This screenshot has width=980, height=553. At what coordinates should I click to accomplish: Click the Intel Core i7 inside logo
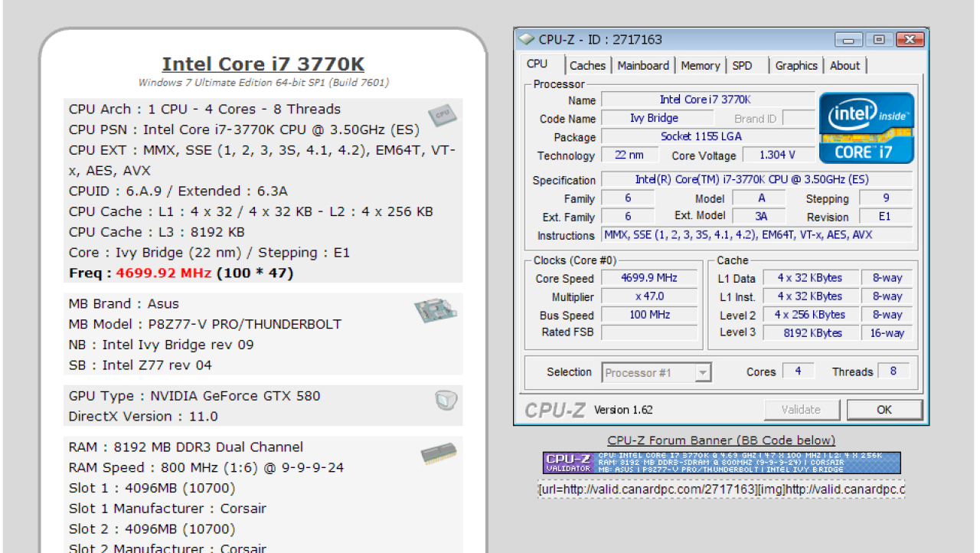click(x=867, y=128)
